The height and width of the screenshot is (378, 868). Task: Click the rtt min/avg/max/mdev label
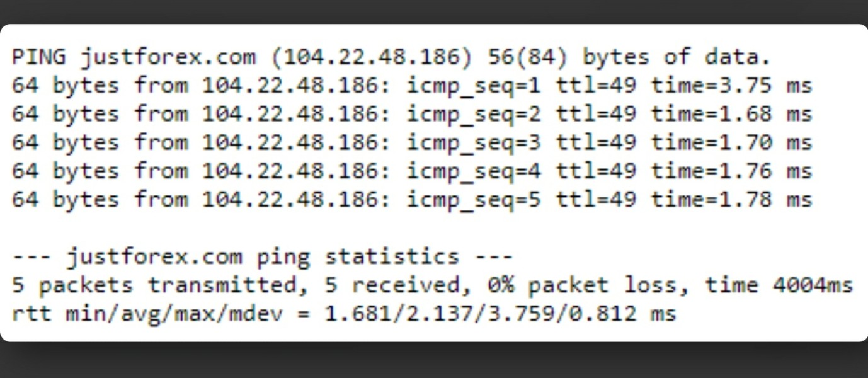tap(153, 314)
